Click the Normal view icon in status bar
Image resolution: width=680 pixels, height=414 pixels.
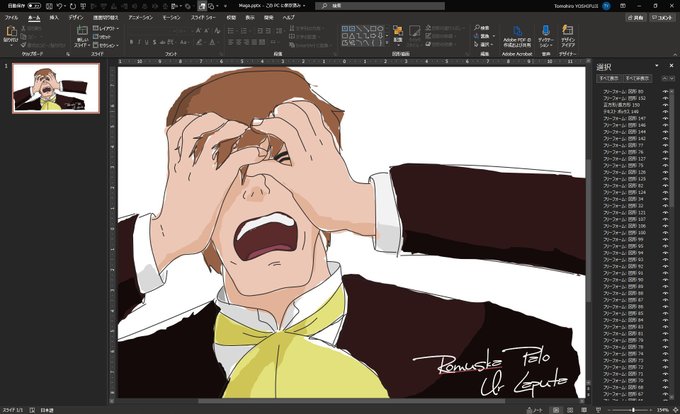click(556, 410)
